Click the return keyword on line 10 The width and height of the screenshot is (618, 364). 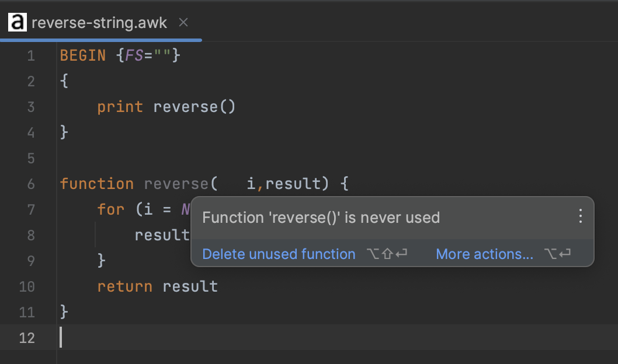tap(124, 286)
